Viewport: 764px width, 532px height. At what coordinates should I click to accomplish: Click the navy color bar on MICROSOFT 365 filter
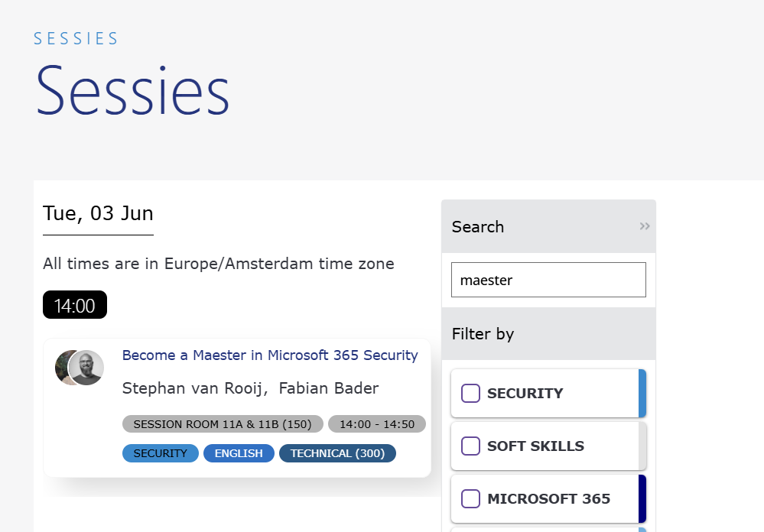pos(642,498)
